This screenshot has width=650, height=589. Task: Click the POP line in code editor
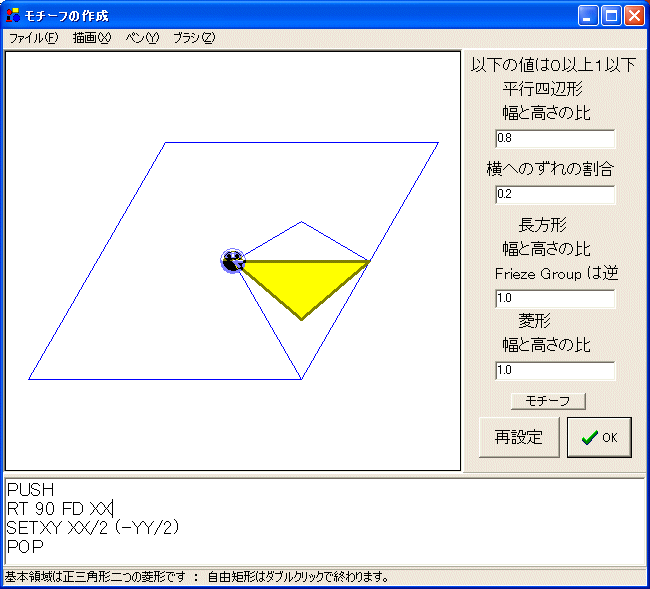[25, 547]
